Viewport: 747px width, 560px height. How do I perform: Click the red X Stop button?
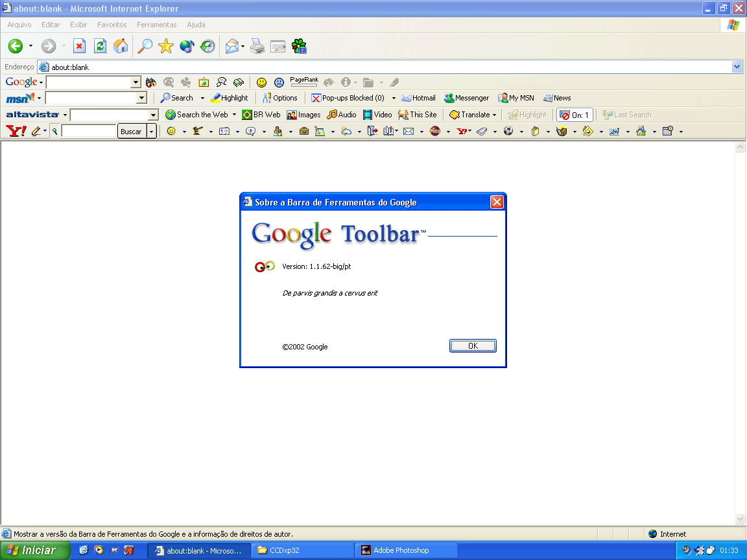(79, 46)
